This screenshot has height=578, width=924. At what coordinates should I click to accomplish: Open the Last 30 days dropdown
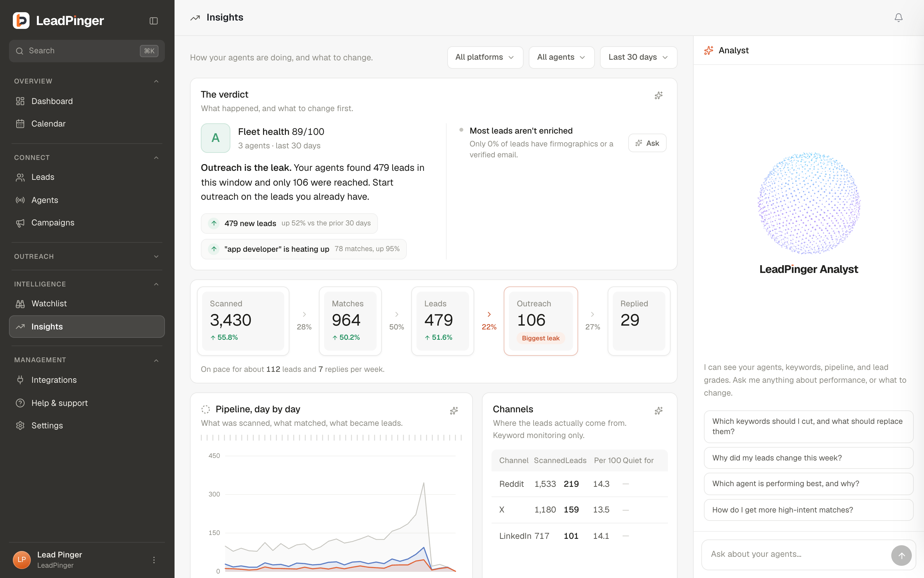(x=638, y=57)
